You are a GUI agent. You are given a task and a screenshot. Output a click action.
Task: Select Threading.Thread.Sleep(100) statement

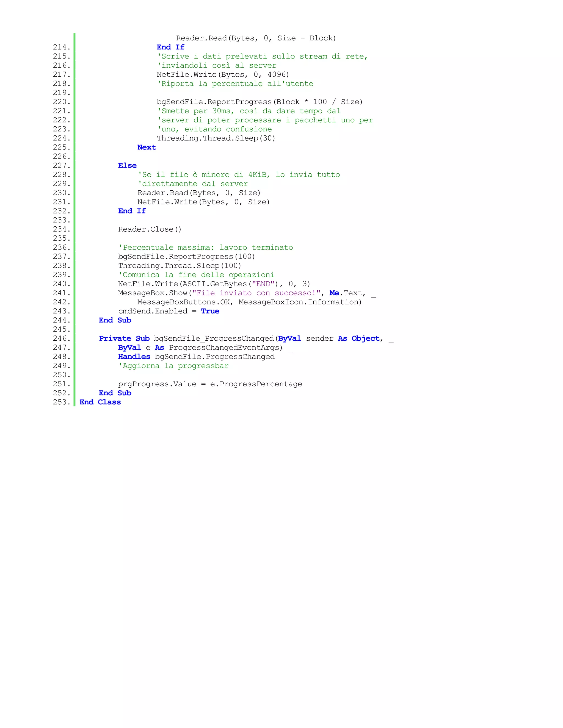coord(180,266)
